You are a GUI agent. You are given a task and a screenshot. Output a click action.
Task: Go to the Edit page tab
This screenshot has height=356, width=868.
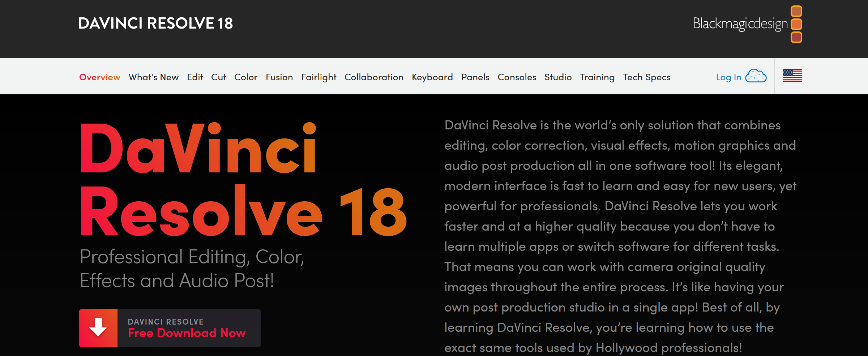195,77
